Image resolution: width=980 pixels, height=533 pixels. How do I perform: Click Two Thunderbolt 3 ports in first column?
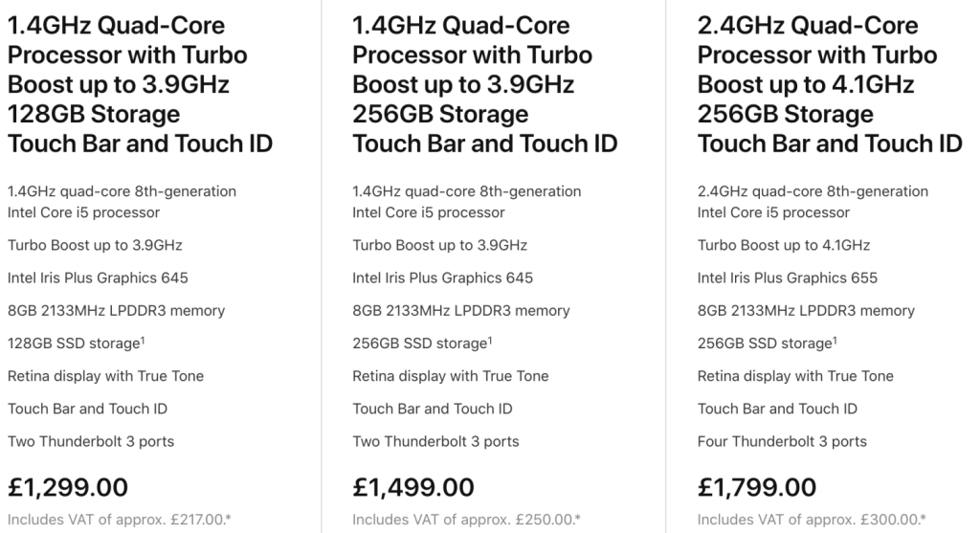point(91,441)
